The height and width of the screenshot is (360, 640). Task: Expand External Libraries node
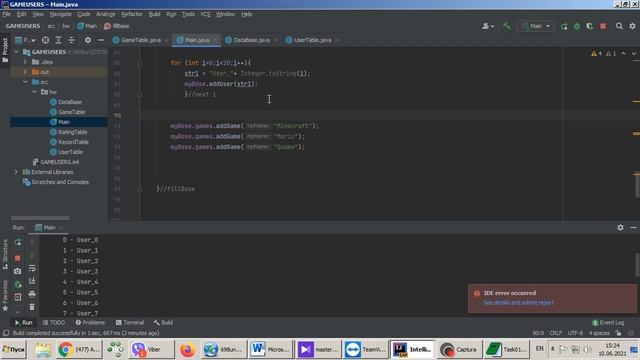[16, 172]
